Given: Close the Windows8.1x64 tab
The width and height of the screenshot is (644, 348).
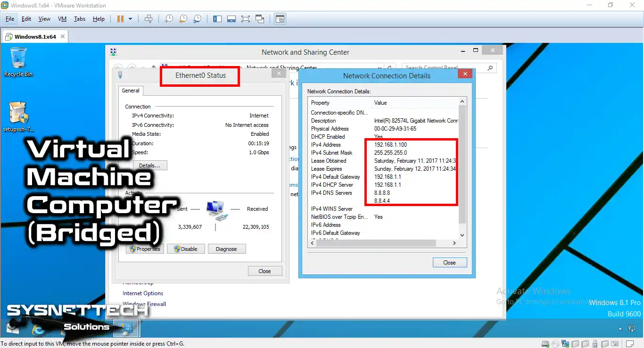Looking at the screenshot, I should click(x=63, y=36).
